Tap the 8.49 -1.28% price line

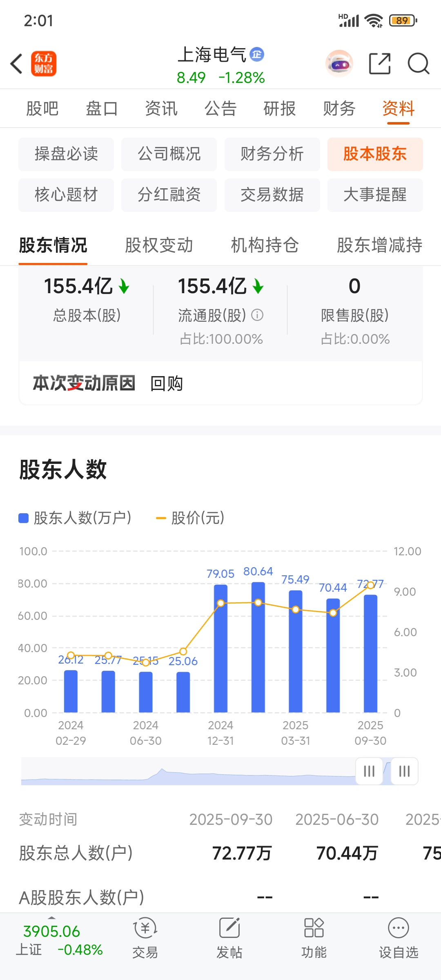tap(220, 78)
